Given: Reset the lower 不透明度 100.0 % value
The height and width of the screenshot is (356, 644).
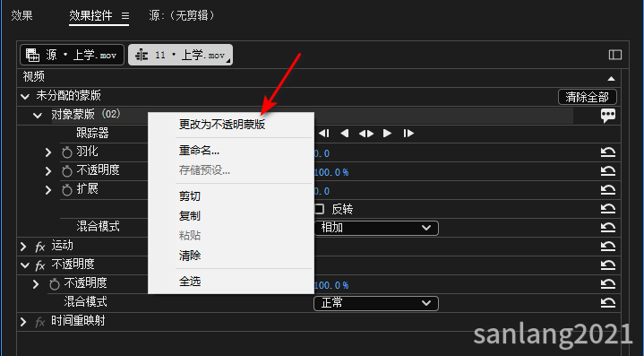Looking at the screenshot, I should coord(608,284).
